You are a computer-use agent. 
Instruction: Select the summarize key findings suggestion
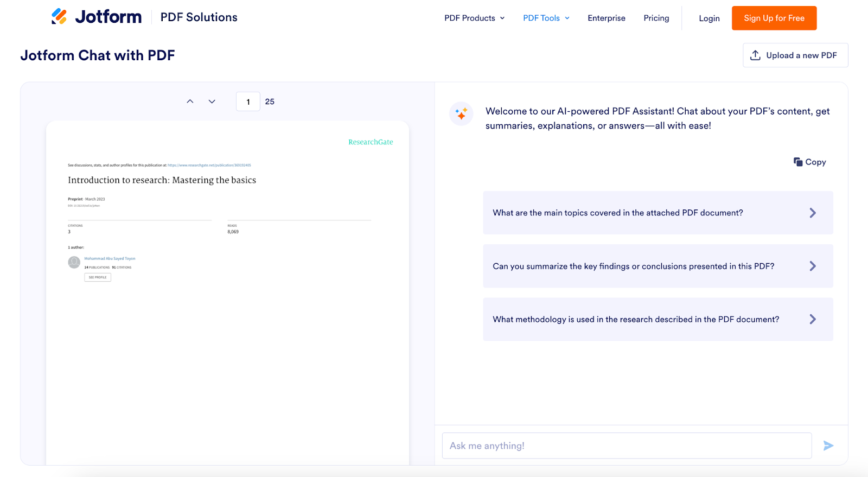(x=658, y=266)
